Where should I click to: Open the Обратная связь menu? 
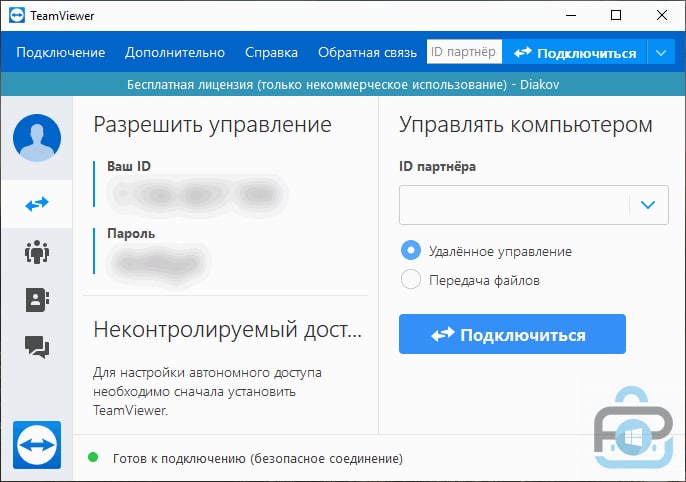[x=368, y=52]
